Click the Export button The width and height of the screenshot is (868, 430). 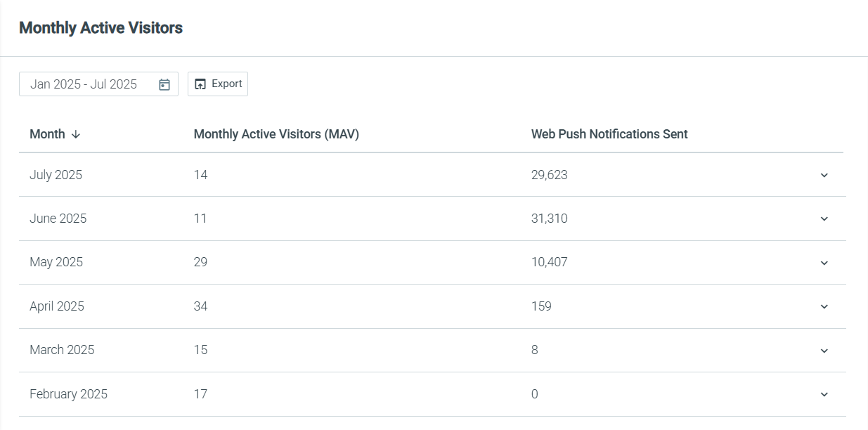(218, 84)
